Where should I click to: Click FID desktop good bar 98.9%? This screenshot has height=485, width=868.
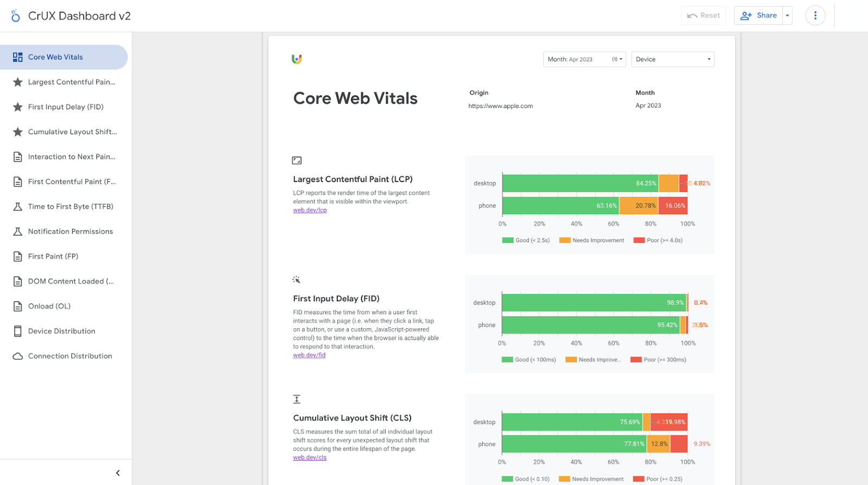coord(594,303)
